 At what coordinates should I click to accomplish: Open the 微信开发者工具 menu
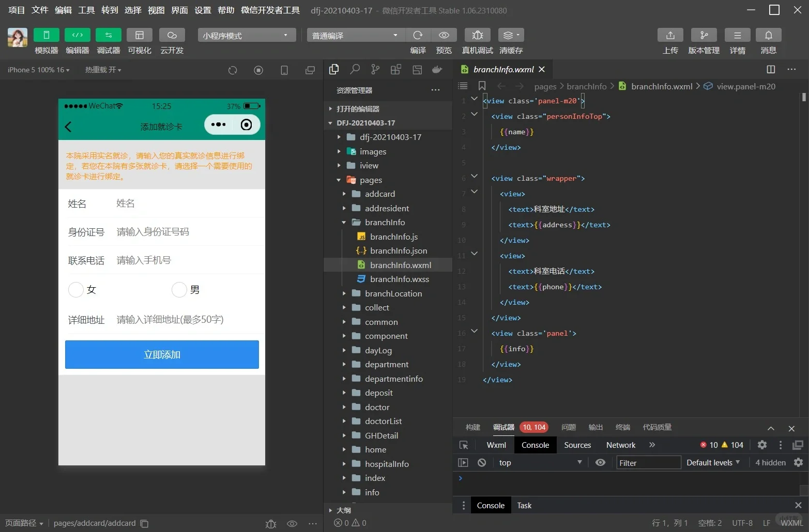tap(270, 10)
